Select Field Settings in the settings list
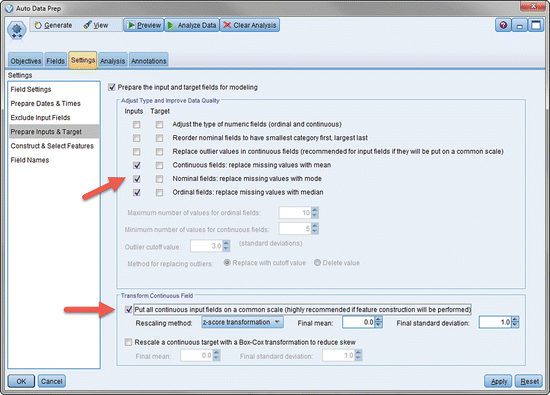Viewport: 550px width, 395px height. [54, 89]
